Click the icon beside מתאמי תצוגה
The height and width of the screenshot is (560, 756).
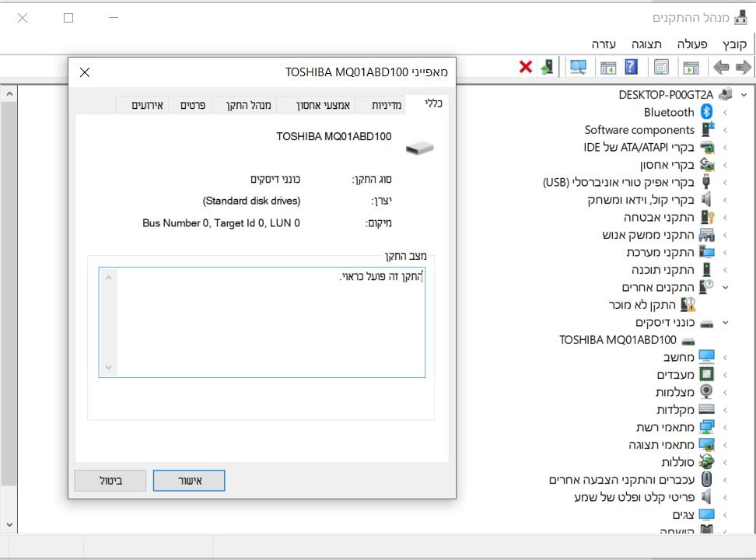click(x=707, y=444)
